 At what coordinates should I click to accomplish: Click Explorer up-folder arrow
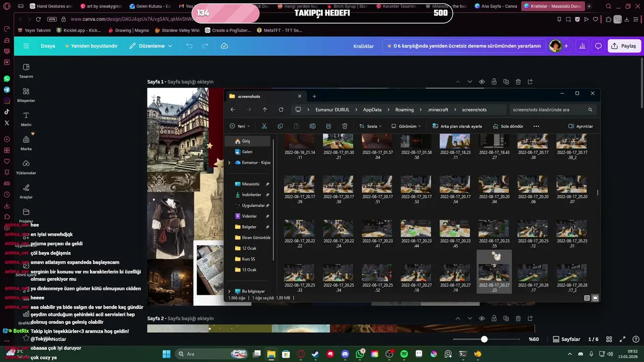[x=265, y=110]
